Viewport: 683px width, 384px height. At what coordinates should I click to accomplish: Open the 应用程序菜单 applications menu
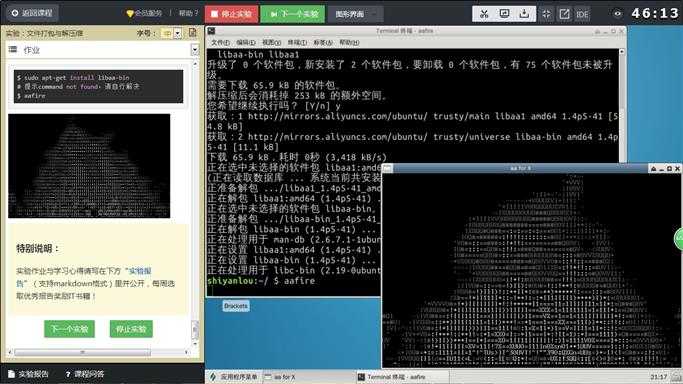tap(234, 377)
